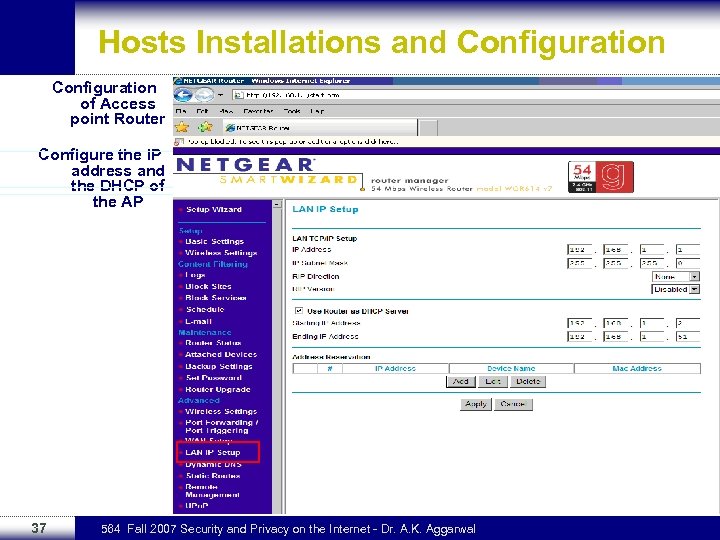Open the RIP Version dropdown
Image resolution: width=720 pixels, height=540 pixels.
coord(675,289)
